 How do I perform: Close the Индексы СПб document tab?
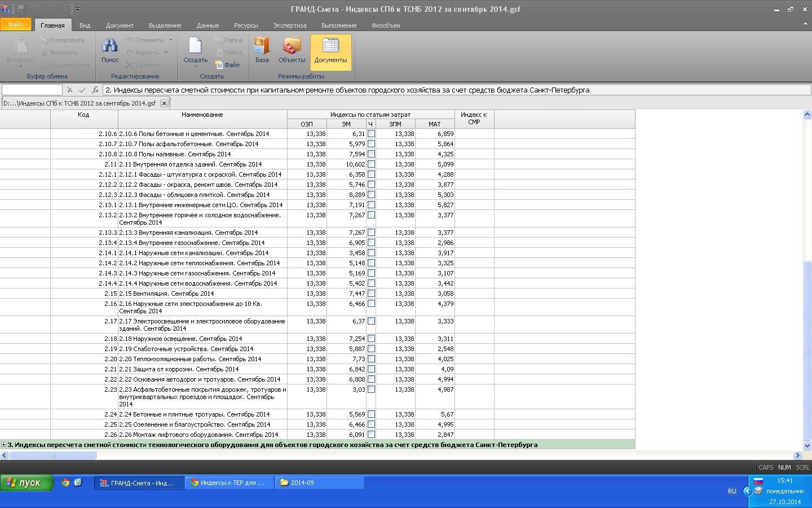pyautogui.click(x=164, y=103)
